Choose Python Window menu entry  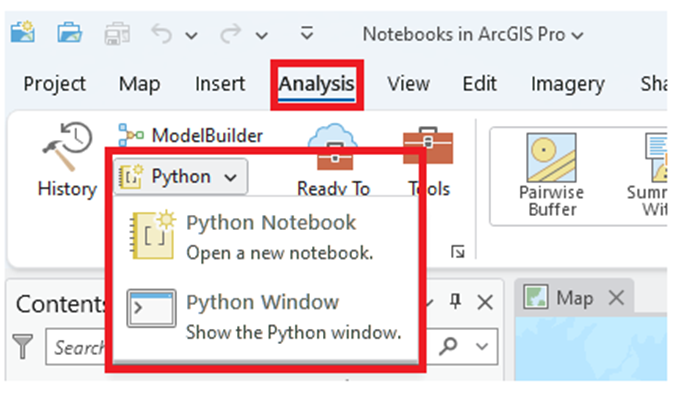264,317
